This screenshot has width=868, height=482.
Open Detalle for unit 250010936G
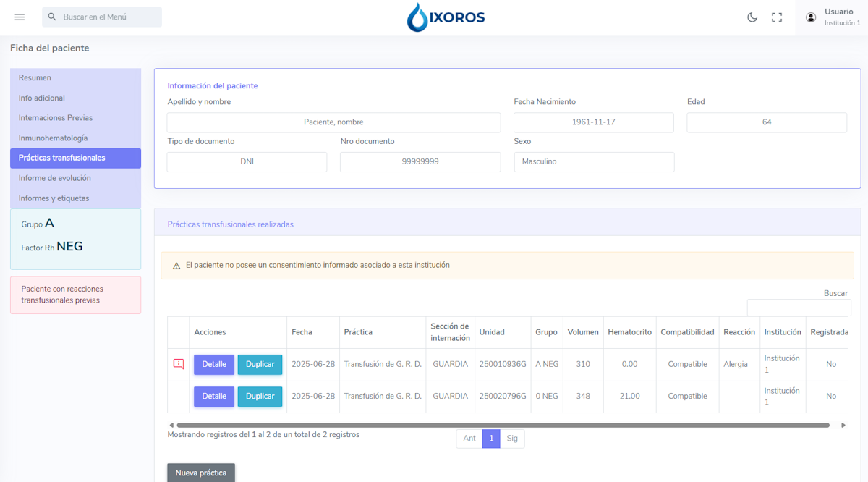click(x=214, y=364)
